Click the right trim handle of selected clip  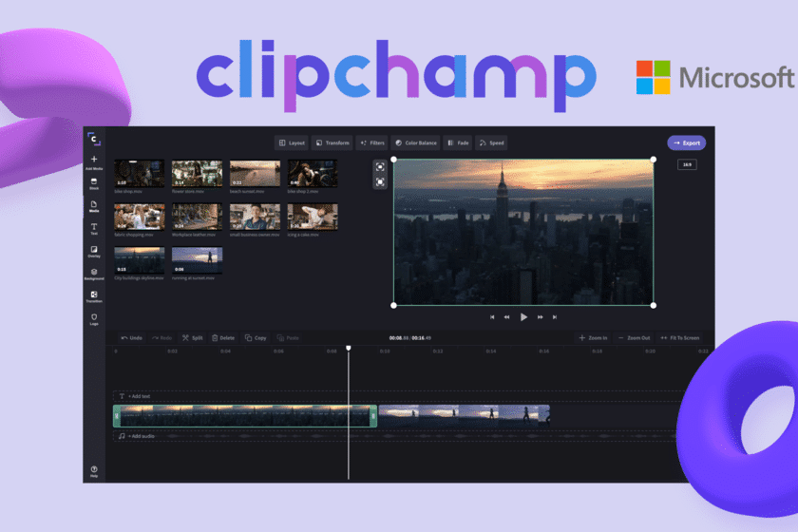click(373, 416)
